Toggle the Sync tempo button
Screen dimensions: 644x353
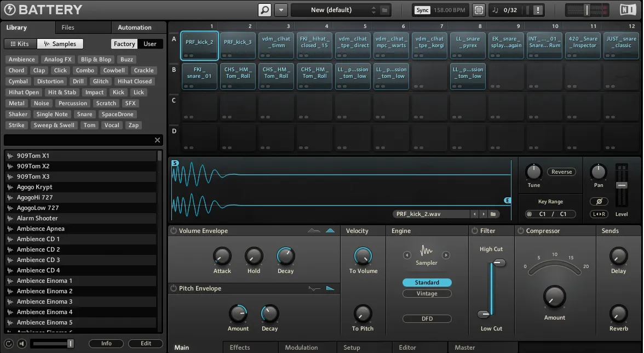click(422, 10)
